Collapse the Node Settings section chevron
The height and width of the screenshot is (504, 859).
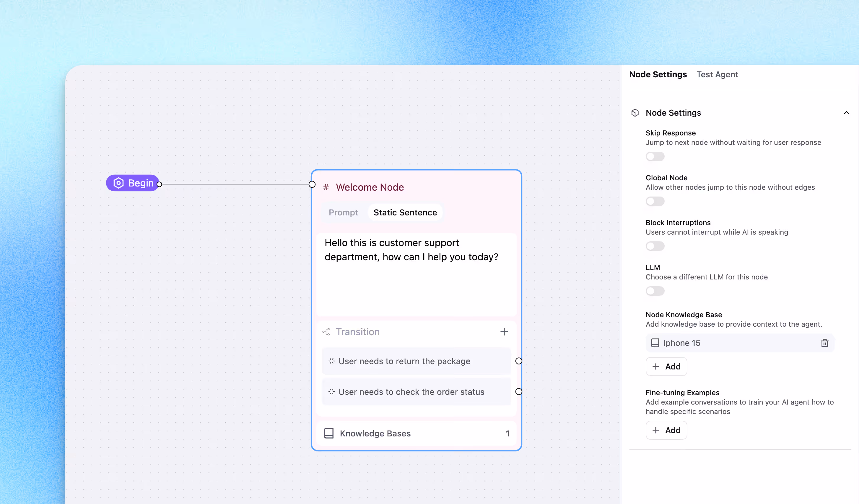click(x=846, y=113)
